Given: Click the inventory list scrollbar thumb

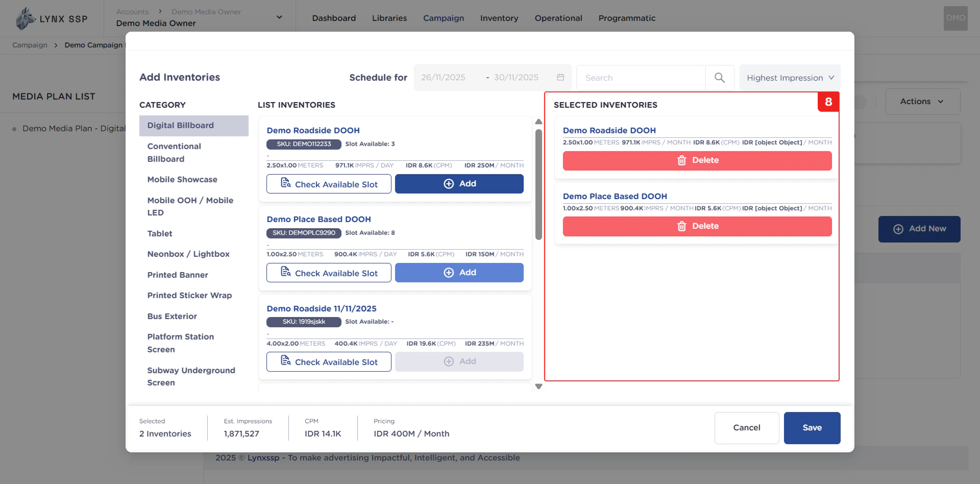Looking at the screenshot, I should pos(538,184).
